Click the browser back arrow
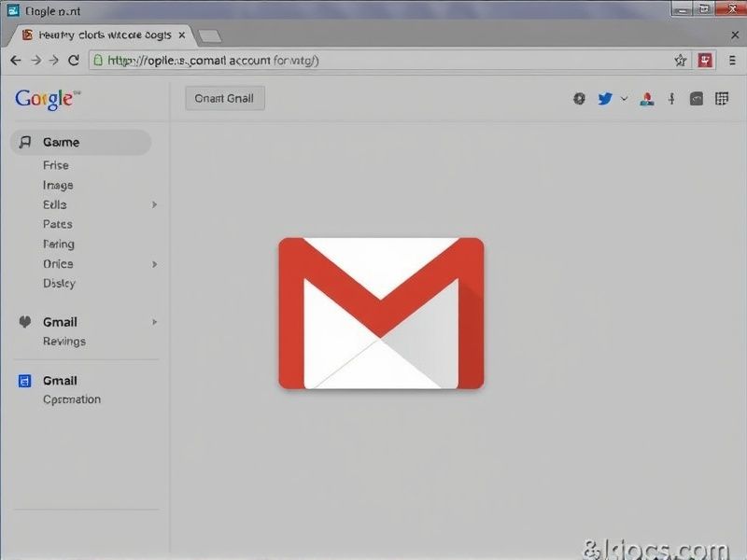 (x=16, y=61)
